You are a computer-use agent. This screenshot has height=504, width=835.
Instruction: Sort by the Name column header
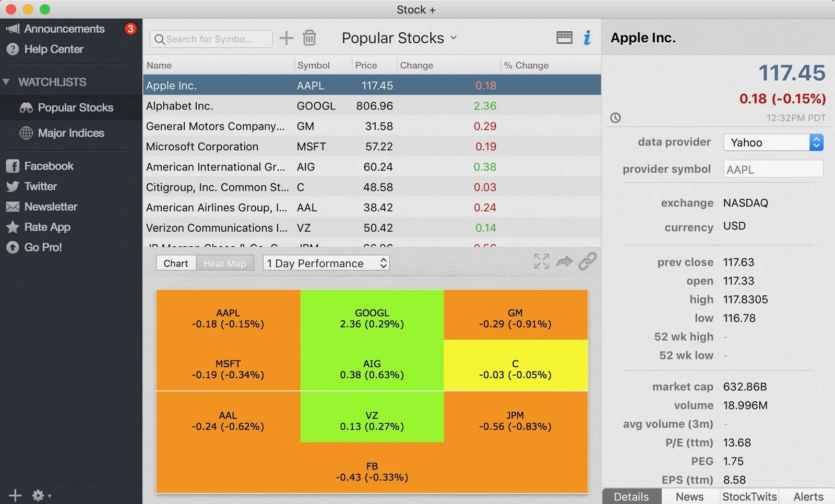point(219,65)
